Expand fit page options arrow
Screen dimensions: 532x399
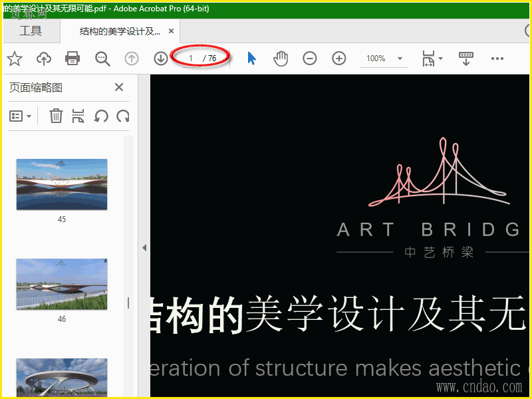(440, 59)
